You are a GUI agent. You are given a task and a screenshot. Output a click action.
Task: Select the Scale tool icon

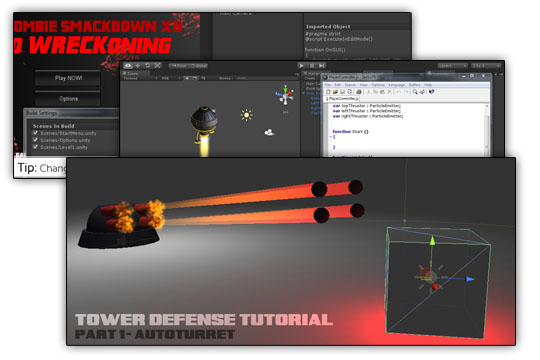[x=157, y=65]
